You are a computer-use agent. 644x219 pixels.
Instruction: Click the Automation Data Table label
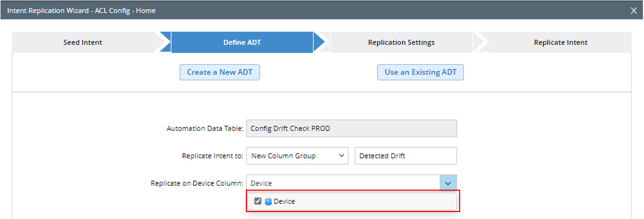coord(205,129)
